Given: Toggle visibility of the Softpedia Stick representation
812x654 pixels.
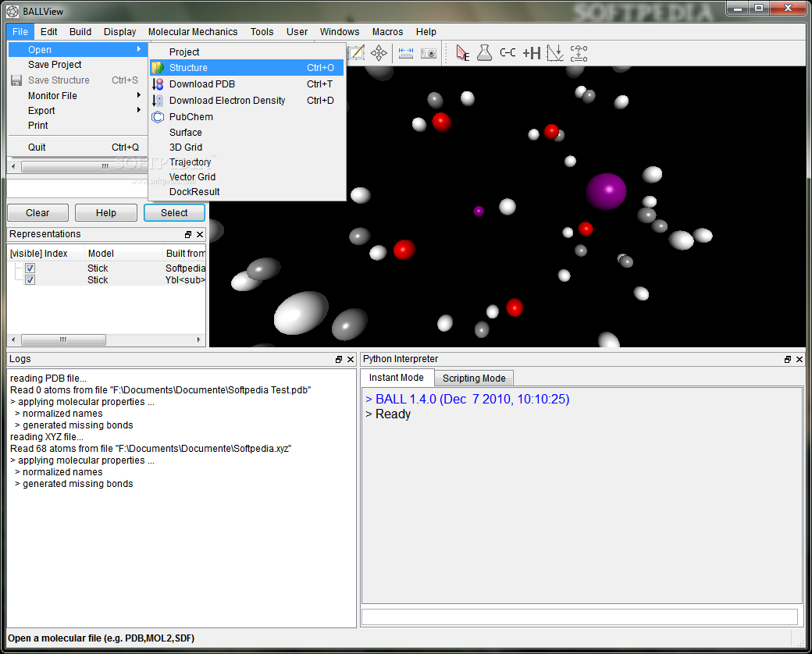Looking at the screenshot, I should [x=30, y=268].
